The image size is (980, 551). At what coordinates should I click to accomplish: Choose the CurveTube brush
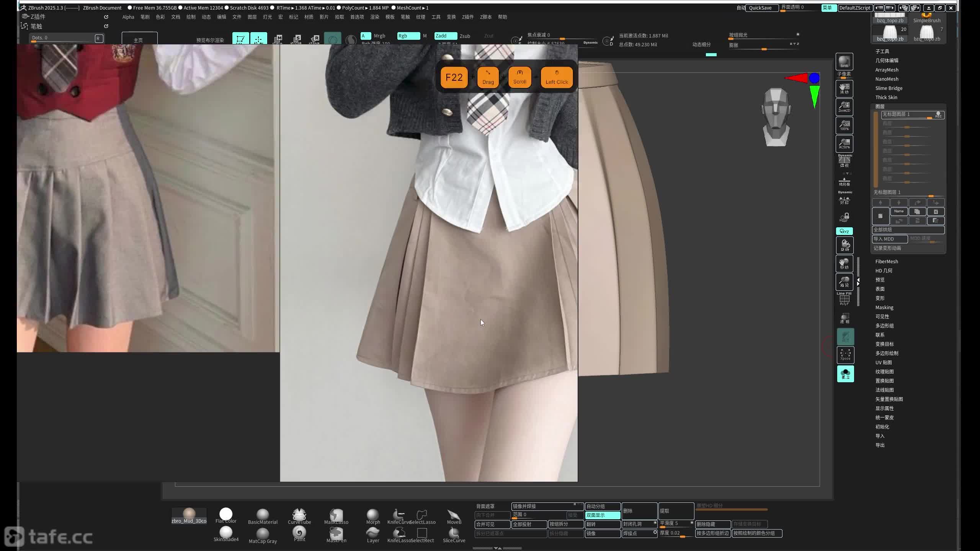299,516
